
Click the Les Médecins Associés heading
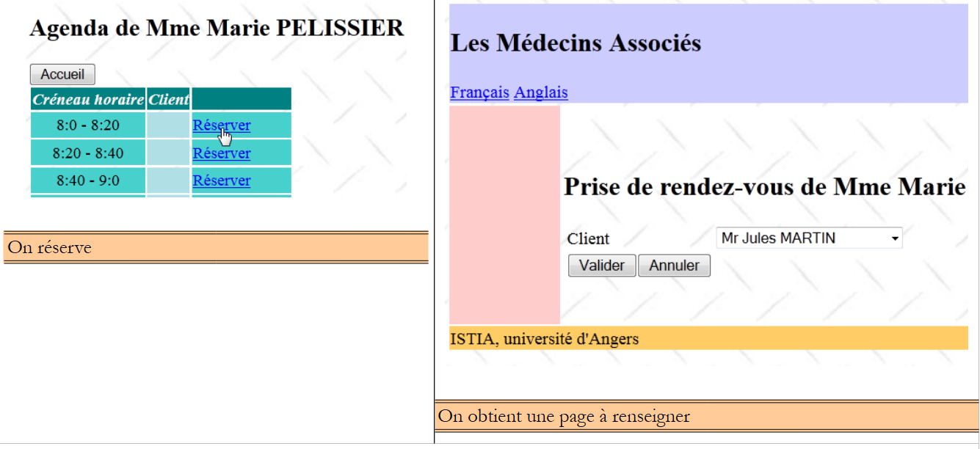pyautogui.click(x=576, y=43)
